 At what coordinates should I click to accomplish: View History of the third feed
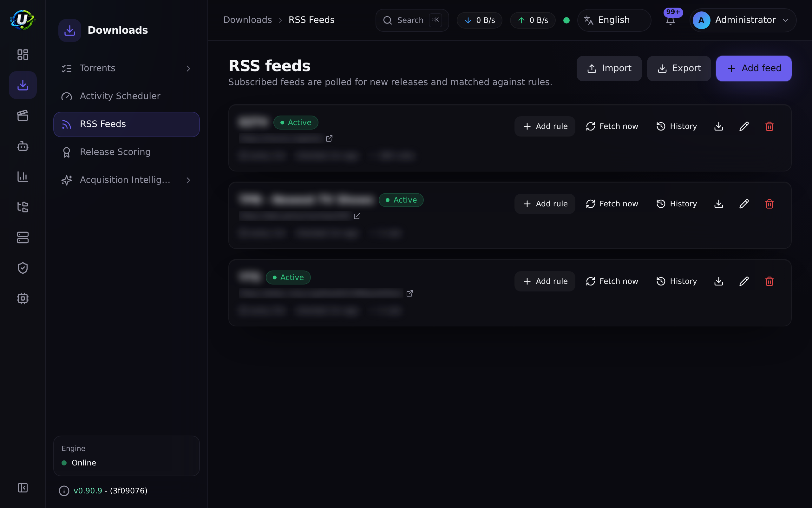tap(677, 281)
